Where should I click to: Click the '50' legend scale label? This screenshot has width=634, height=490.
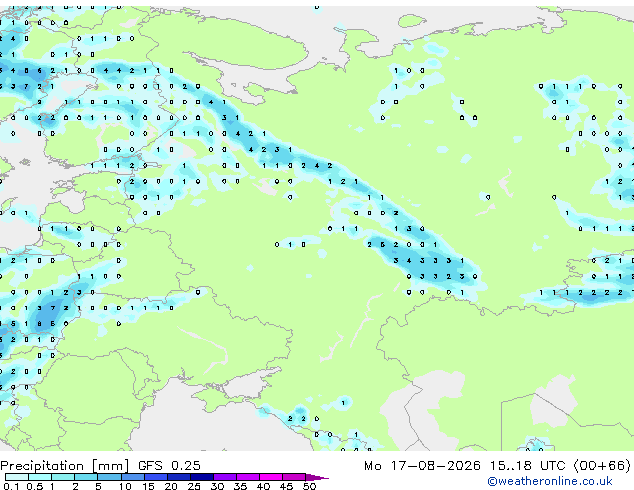pyautogui.click(x=309, y=486)
